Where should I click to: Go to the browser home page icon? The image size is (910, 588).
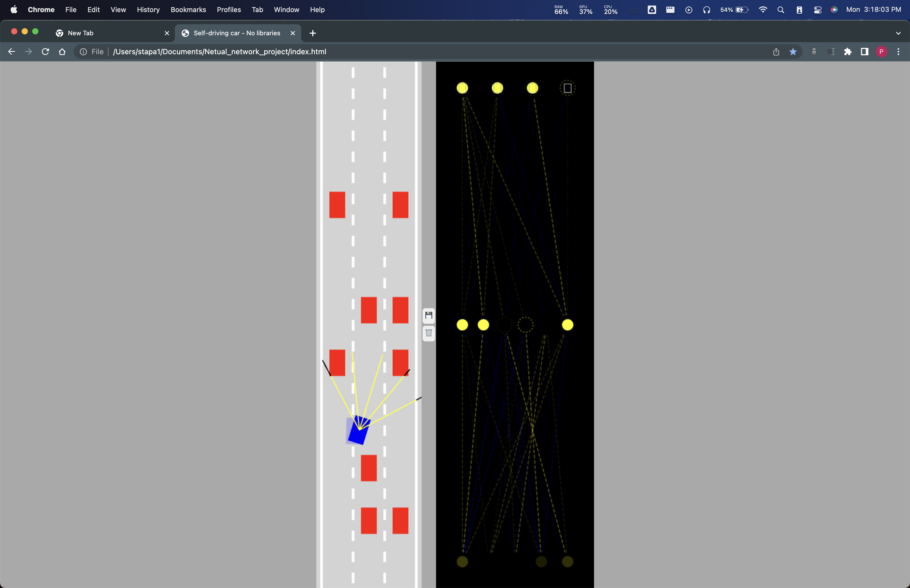62,52
